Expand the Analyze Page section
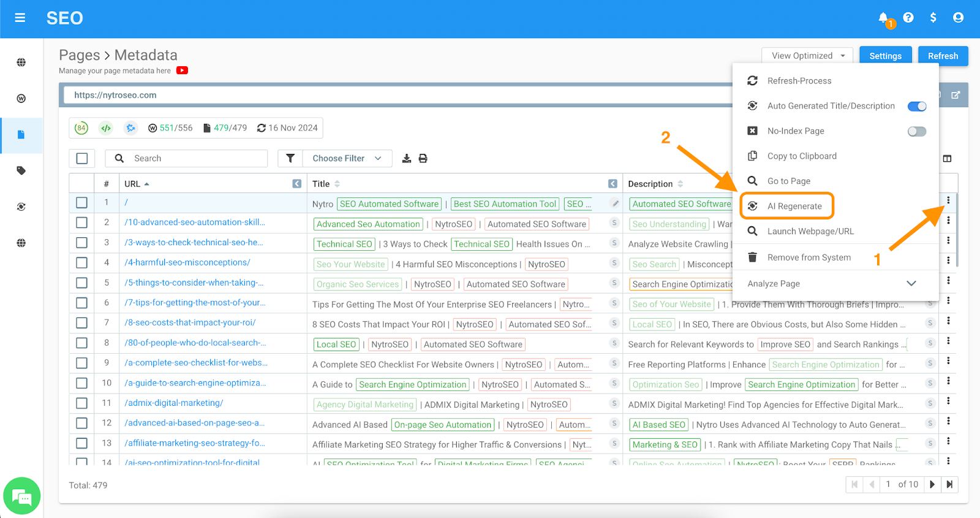The image size is (980, 518). [x=835, y=284]
